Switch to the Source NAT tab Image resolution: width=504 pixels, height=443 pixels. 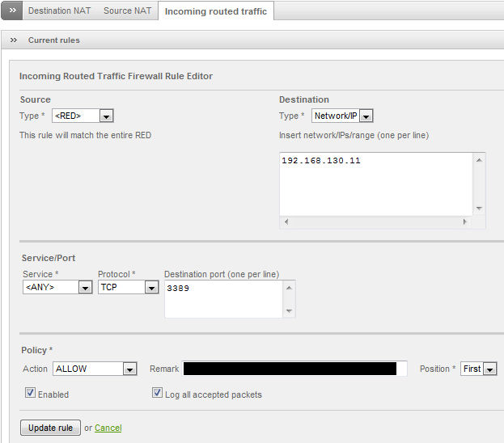(129, 11)
